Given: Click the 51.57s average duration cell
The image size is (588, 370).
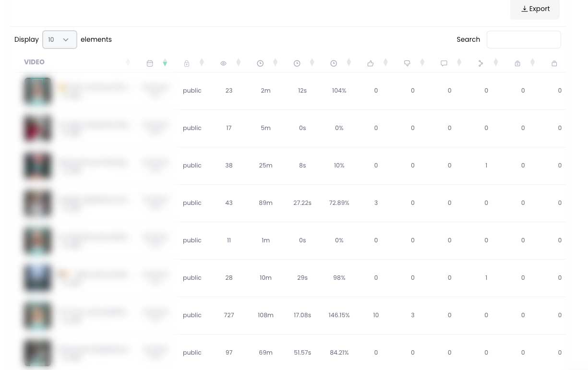Looking at the screenshot, I should [x=302, y=353].
